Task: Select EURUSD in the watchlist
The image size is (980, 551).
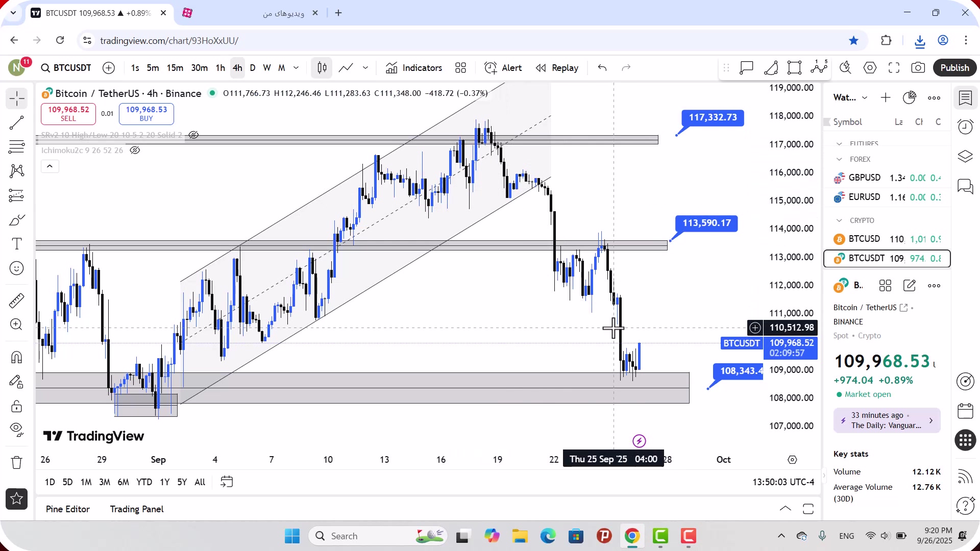Action: click(887, 197)
